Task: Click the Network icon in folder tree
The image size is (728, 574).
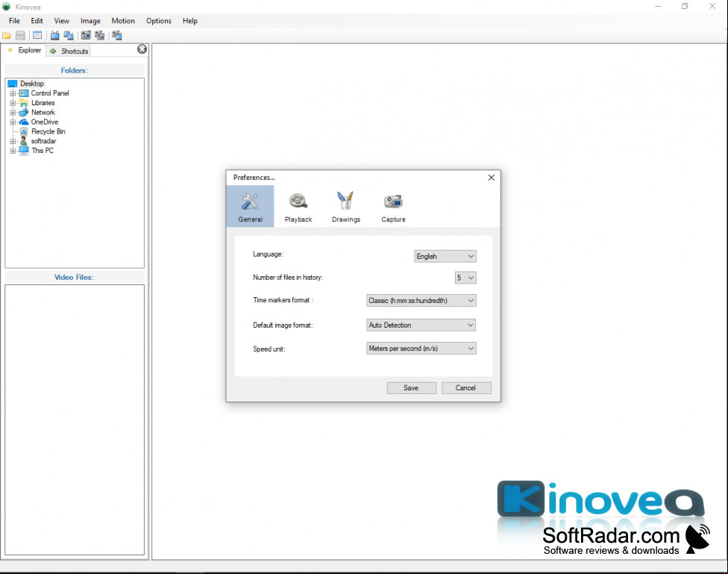Action: click(x=24, y=113)
